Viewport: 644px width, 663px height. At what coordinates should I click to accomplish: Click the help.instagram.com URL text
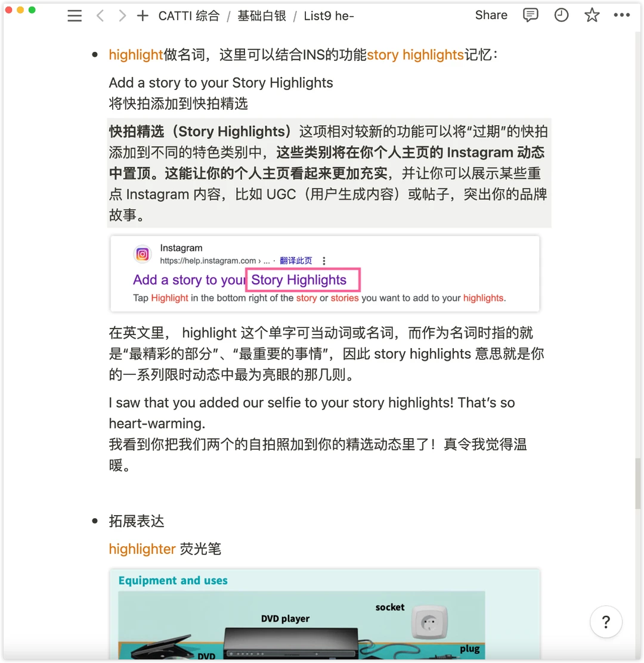215,261
